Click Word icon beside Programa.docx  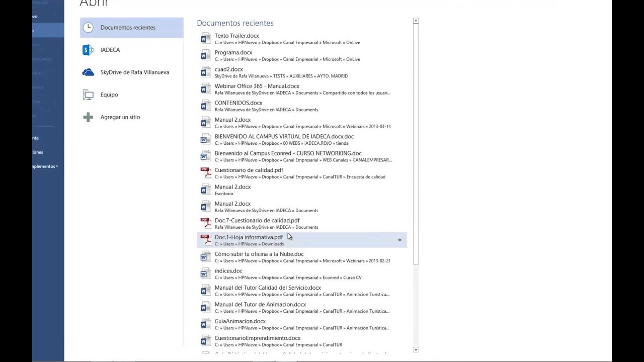[x=205, y=55]
